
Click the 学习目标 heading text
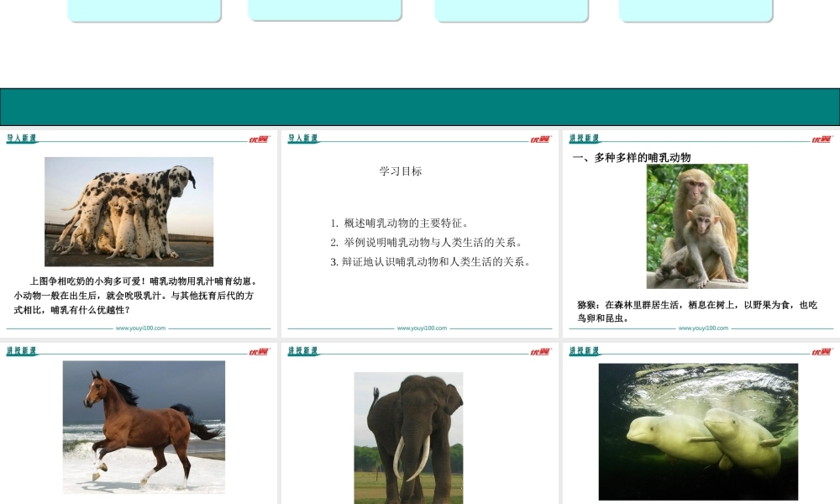coord(401,171)
